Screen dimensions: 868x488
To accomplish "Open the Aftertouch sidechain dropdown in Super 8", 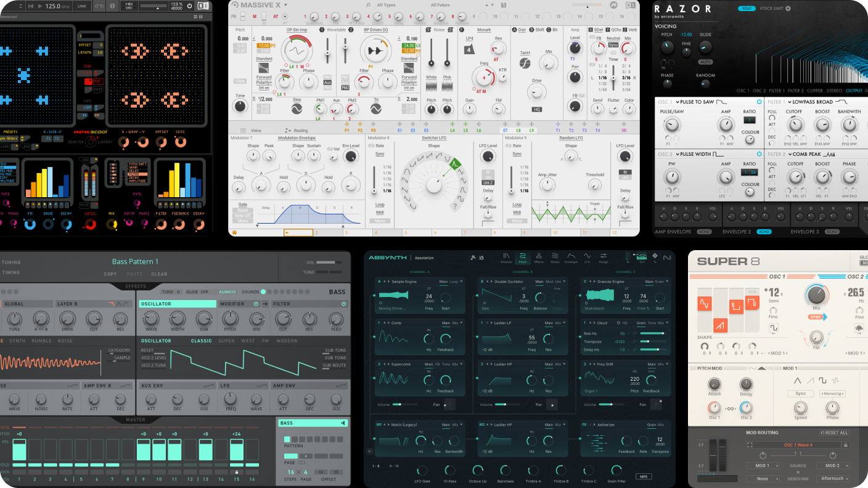I will tap(834, 479).
